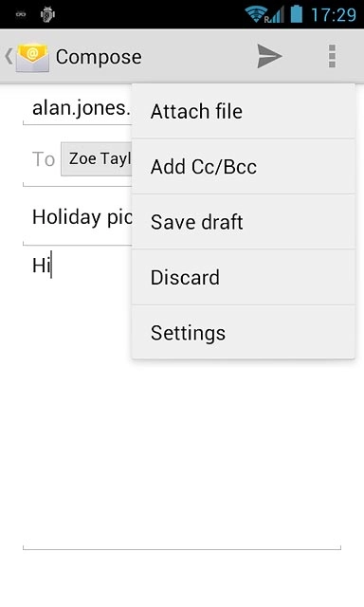Tap the alan.jones sender account field
364x607 pixels.
tap(78, 108)
